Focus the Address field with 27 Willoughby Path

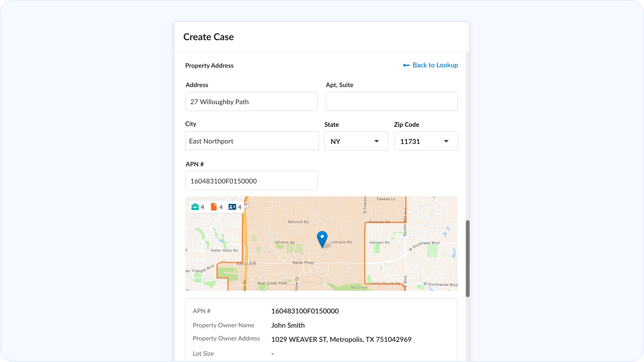(251, 102)
